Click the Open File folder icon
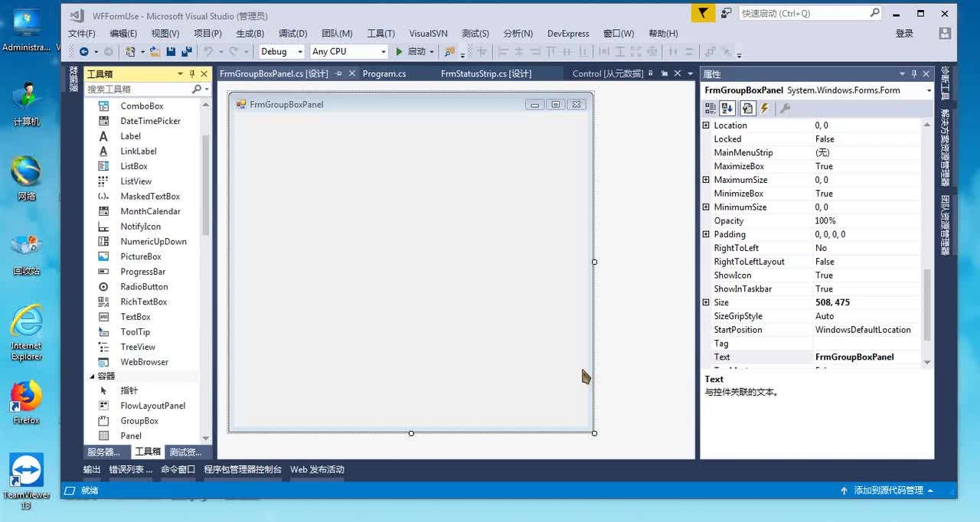Screen dimensions: 980x522 155,51
